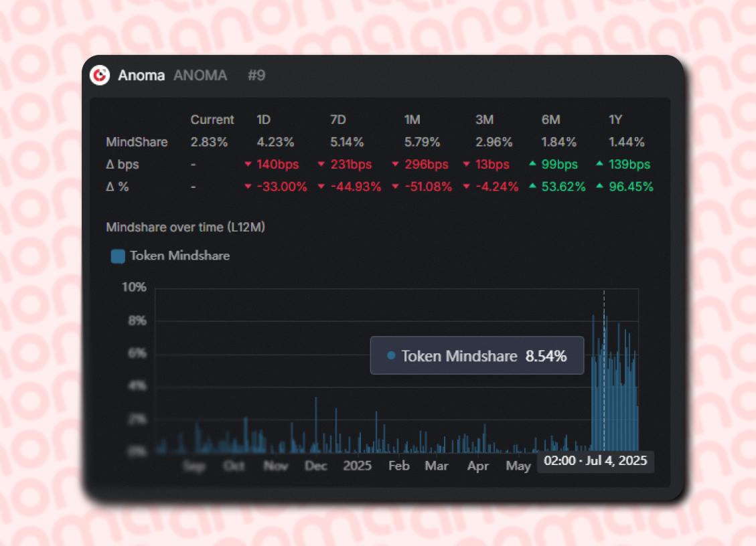Click the -51.08% change value
The image size is (756, 546).
pos(428,187)
